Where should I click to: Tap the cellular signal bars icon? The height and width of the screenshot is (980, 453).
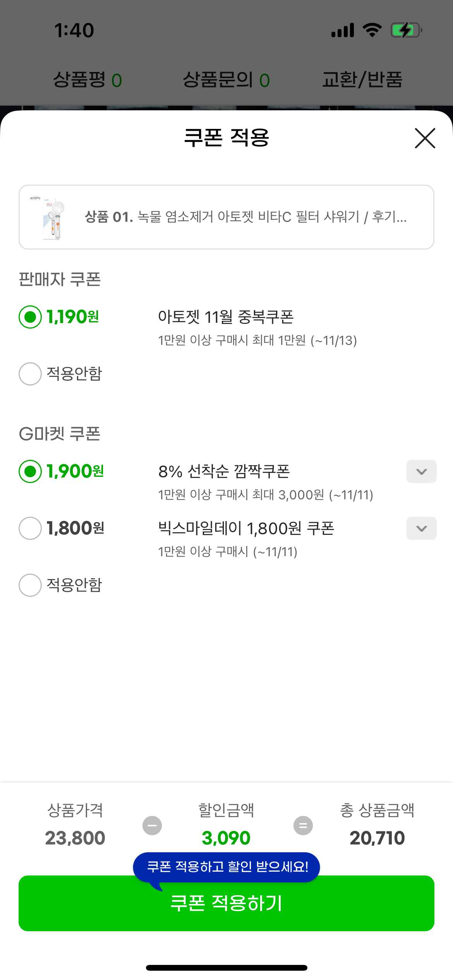(x=343, y=30)
